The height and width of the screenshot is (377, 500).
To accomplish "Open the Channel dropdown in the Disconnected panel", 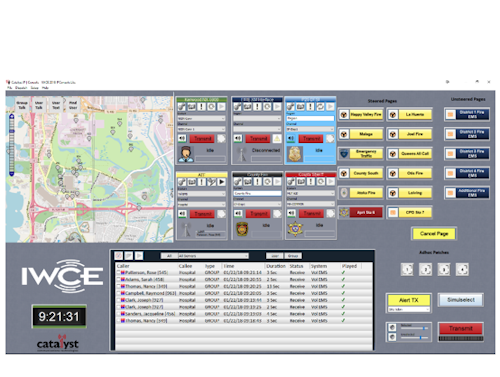I will (x=257, y=129).
